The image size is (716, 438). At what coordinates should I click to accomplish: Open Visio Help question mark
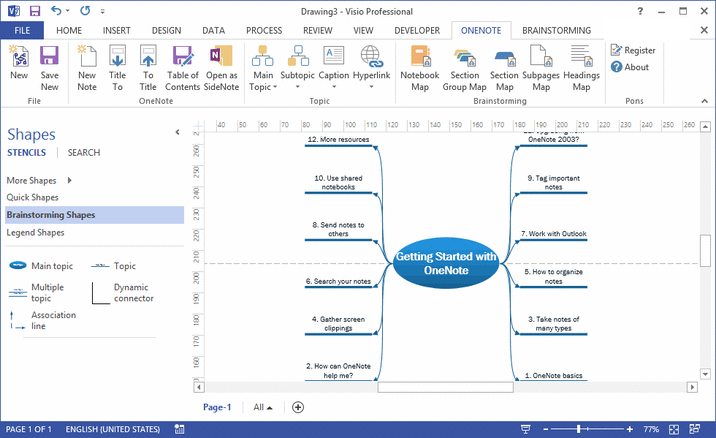click(640, 11)
